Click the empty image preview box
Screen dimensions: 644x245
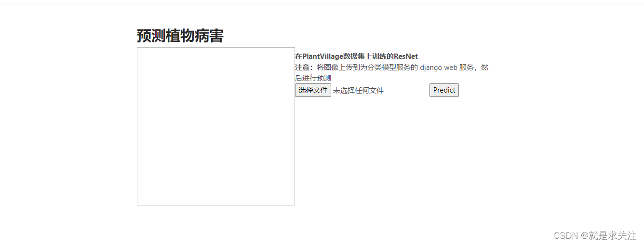point(216,126)
